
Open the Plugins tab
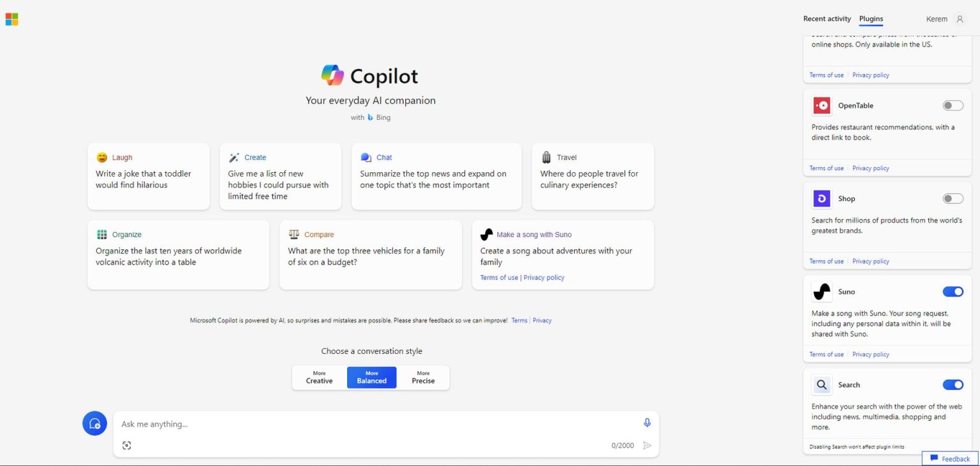pyautogui.click(x=871, y=18)
